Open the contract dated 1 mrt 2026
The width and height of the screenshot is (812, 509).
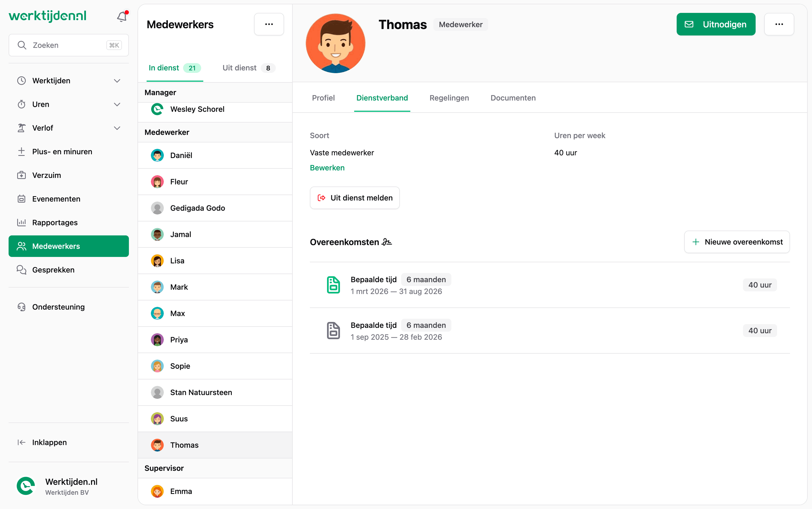[x=550, y=285]
